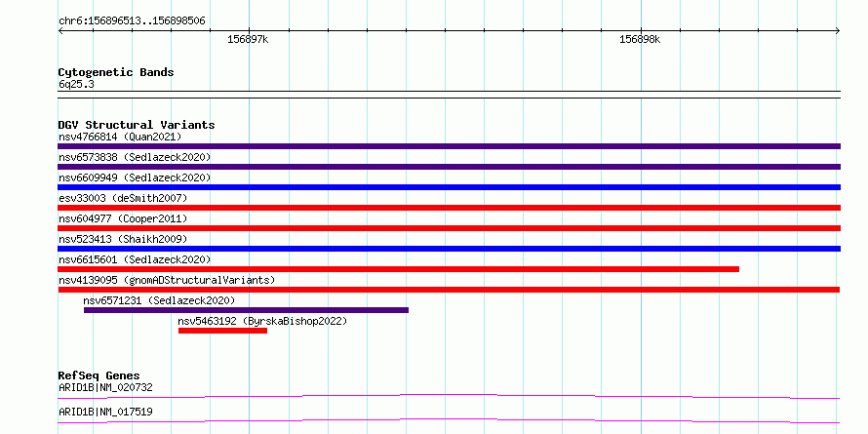Click the nsv6615601 red variant bar
This screenshot has width=868, height=434.
[398, 269]
